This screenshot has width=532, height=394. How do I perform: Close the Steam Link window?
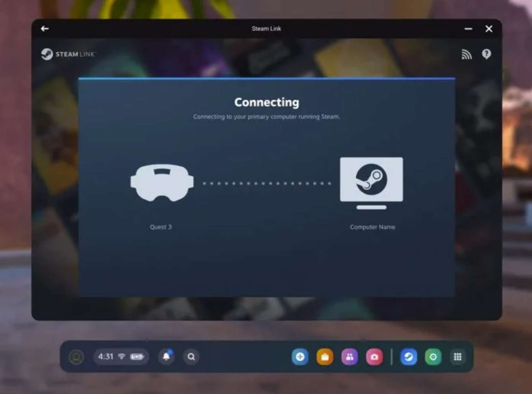[x=489, y=29]
